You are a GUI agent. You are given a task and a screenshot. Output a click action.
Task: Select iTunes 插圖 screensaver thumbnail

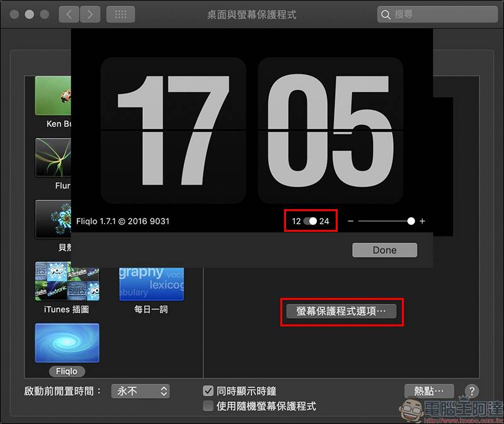pos(67,281)
